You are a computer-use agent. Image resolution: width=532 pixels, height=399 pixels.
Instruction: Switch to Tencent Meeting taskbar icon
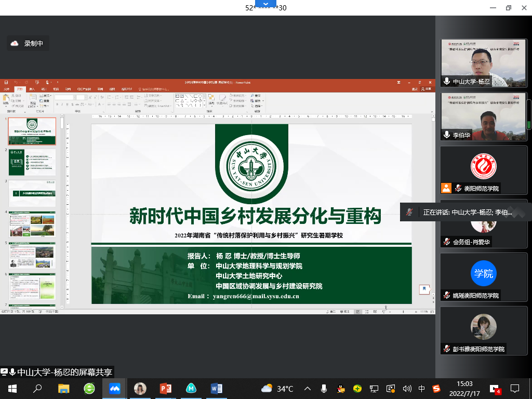coord(115,389)
